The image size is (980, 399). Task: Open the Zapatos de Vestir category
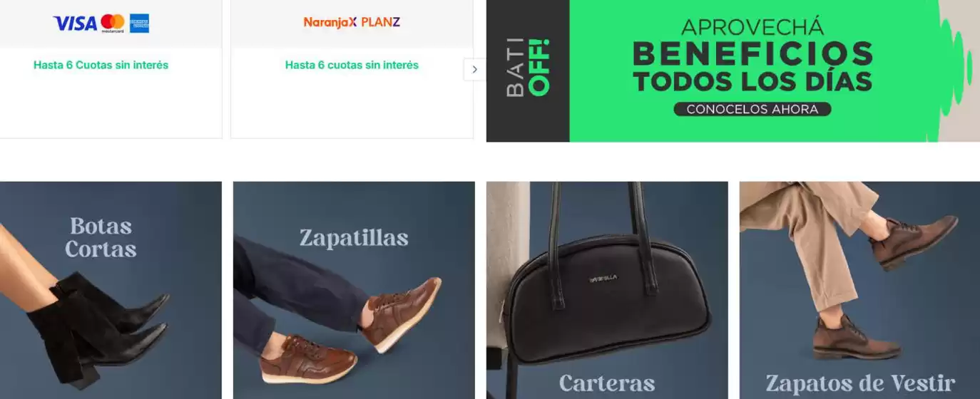tap(859, 290)
